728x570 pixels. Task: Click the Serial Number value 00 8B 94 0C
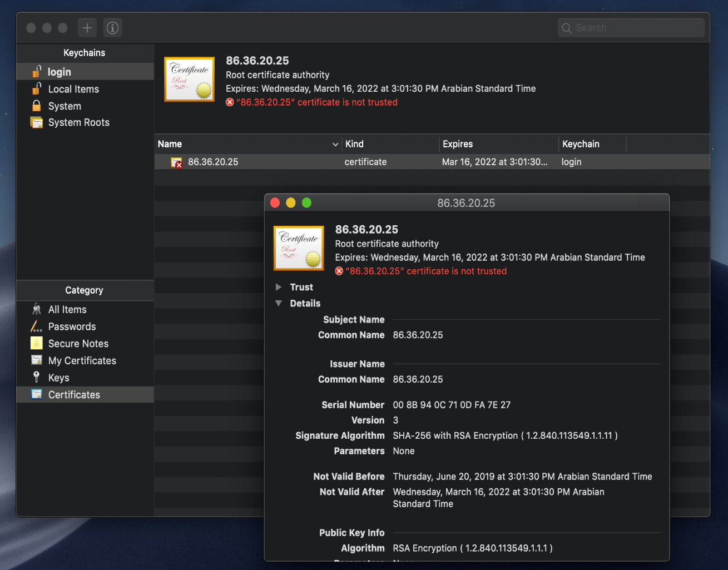point(452,405)
